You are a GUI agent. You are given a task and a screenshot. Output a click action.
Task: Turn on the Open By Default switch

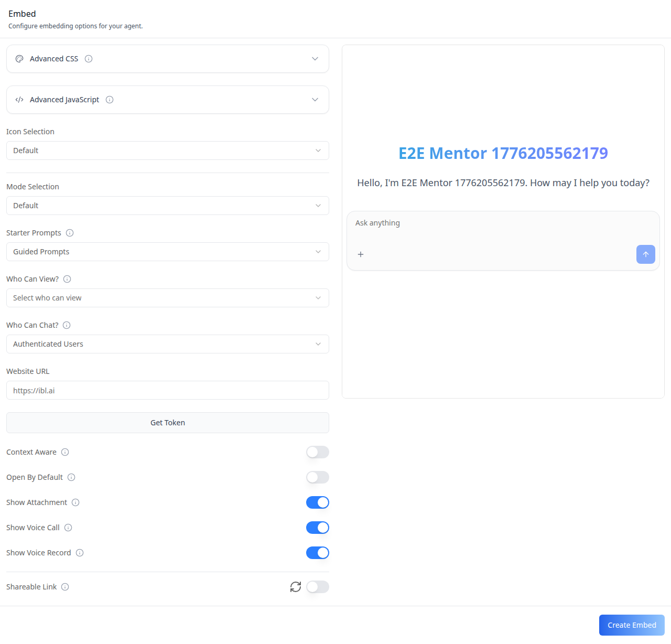click(x=318, y=477)
